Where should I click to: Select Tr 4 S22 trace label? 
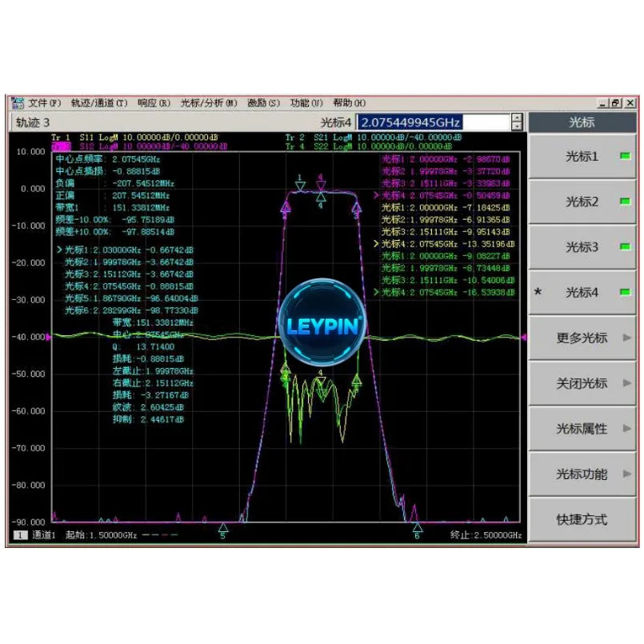pyautogui.click(x=369, y=146)
